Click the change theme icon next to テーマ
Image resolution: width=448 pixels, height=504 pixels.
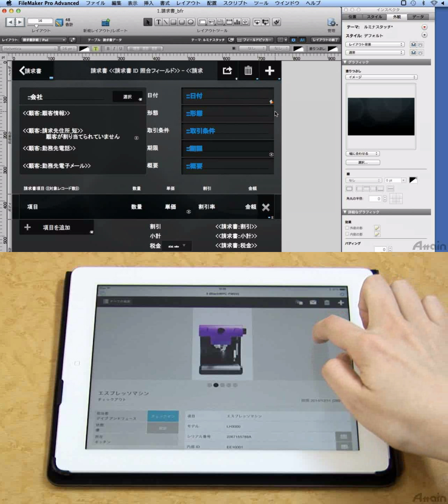coord(231,40)
